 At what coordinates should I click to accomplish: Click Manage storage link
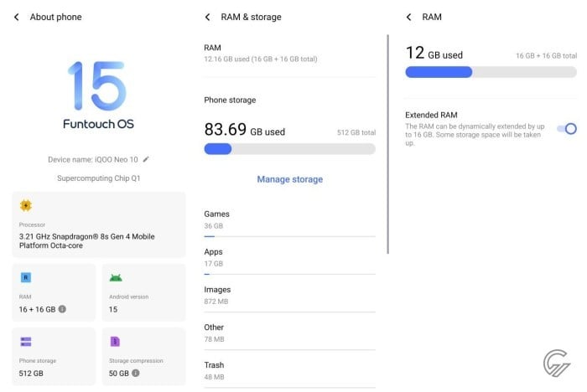(x=290, y=179)
